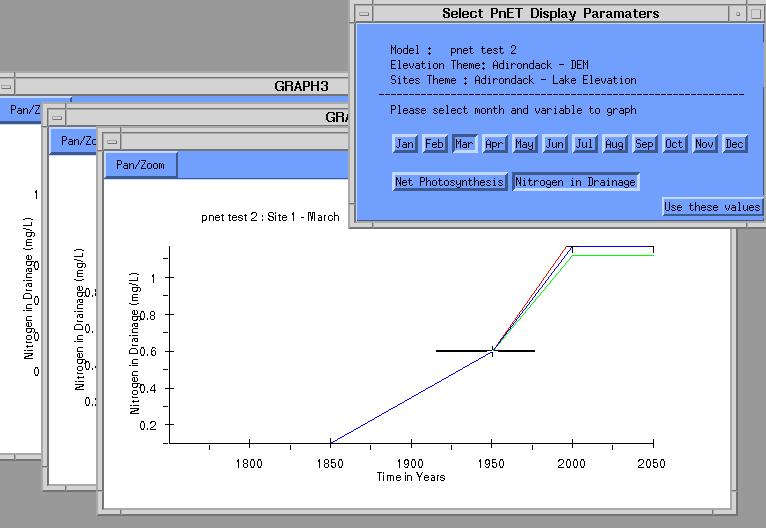Click Select PnET Display Paramaters title bar
This screenshot has height=528, width=766.
tap(551, 14)
